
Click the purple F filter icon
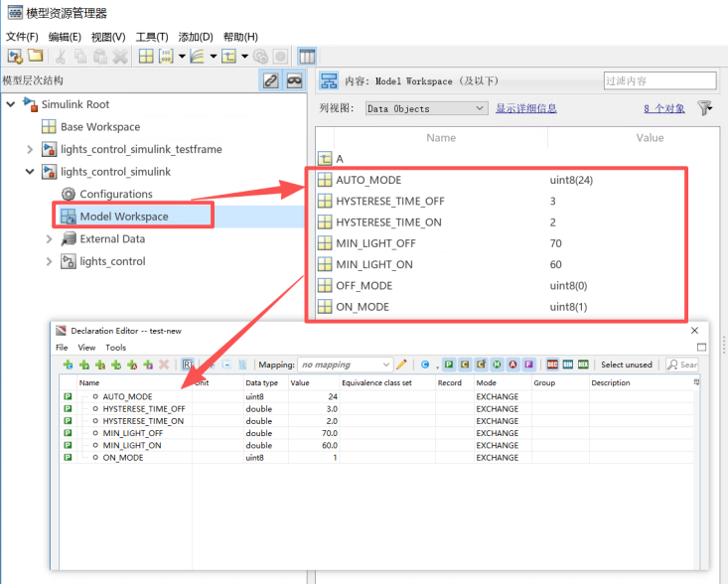click(x=528, y=365)
